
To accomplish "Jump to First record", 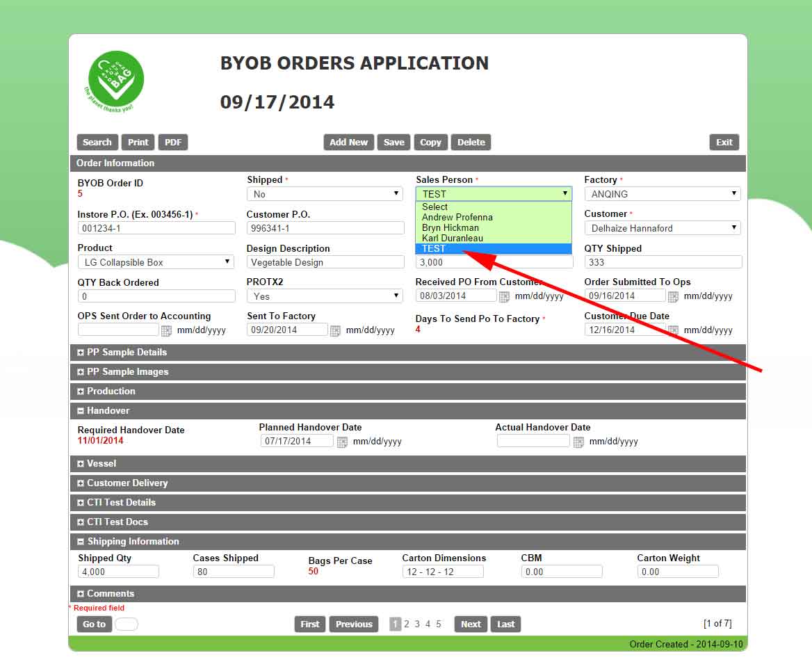I will tap(309, 624).
